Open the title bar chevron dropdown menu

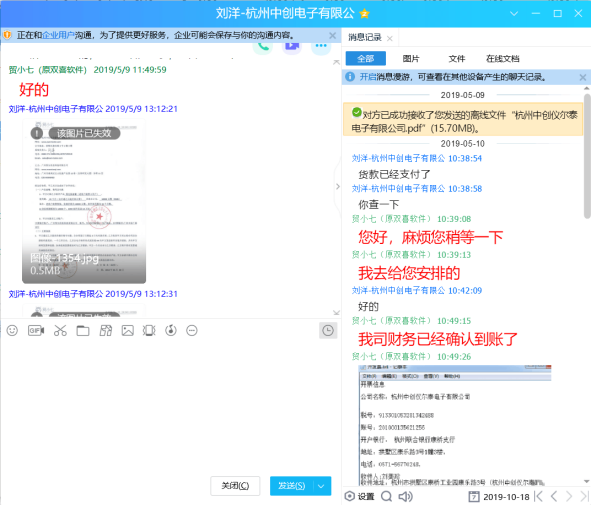514,14
